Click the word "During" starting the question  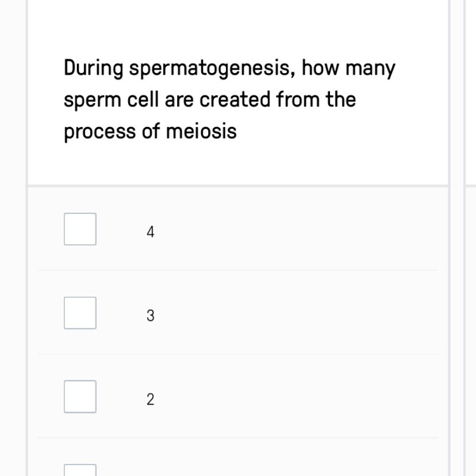point(94,68)
